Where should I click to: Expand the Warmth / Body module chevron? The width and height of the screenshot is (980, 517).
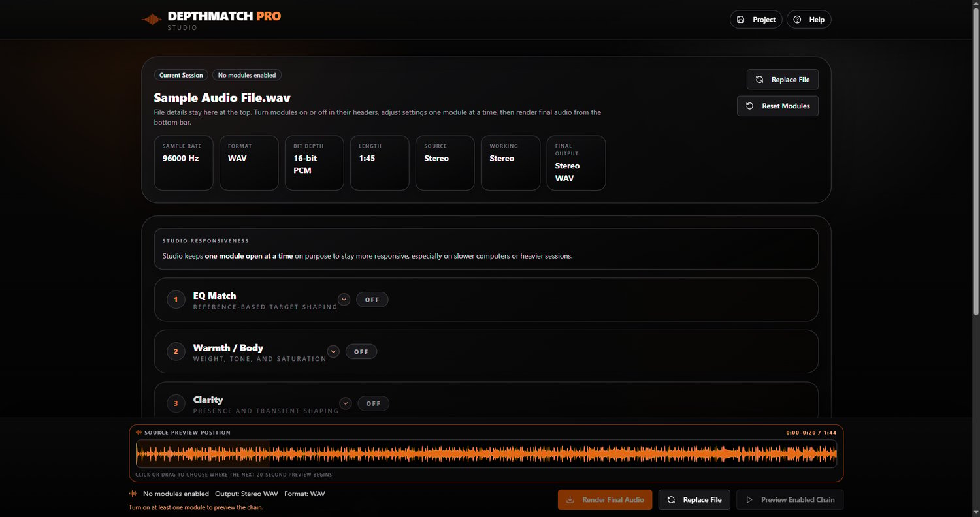pyautogui.click(x=333, y=351)
